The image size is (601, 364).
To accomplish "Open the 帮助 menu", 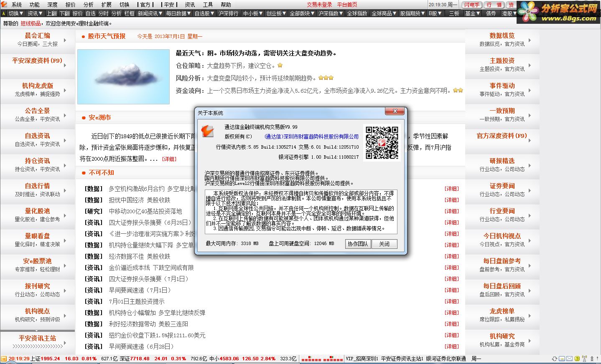I will tap(226, 5).
